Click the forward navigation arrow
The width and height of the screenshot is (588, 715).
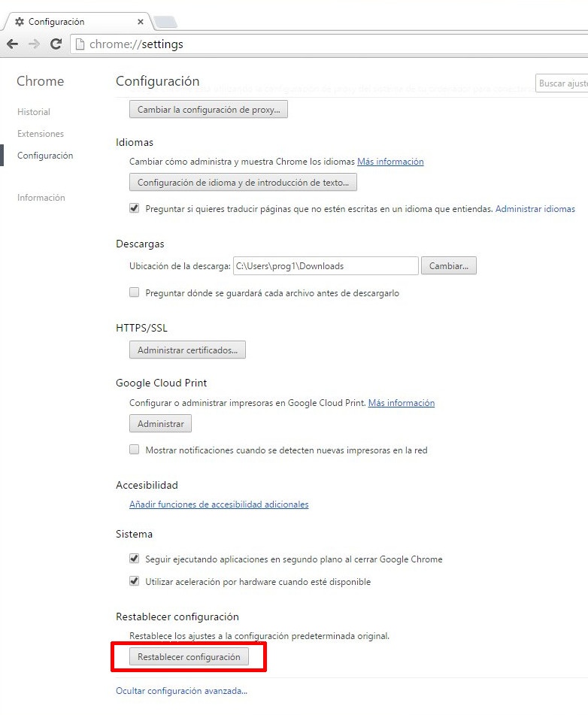(35, 44)
